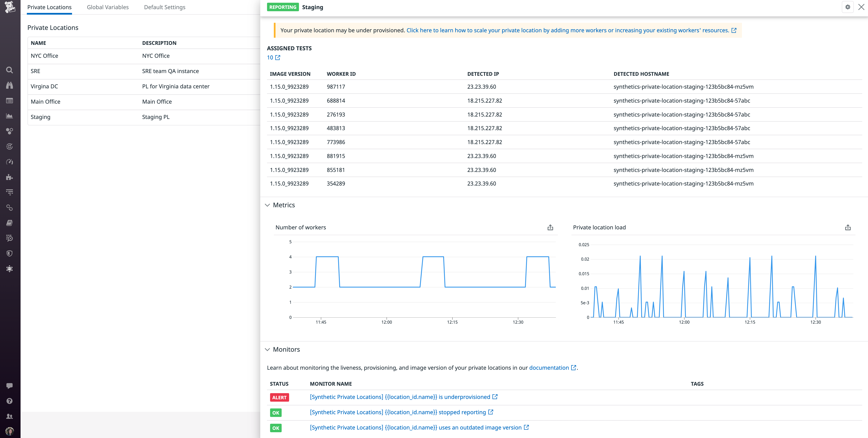Select the Watchdog binoculars icon in sidebar
This screenshot has width=868, height=438.
pos(10,85)
